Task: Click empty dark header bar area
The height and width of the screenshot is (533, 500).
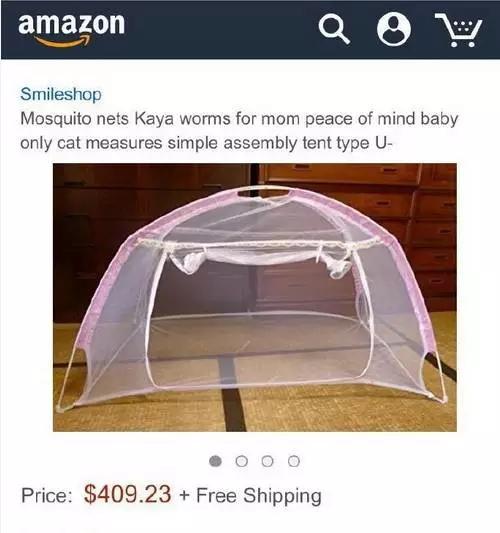Action: point(221,30)
